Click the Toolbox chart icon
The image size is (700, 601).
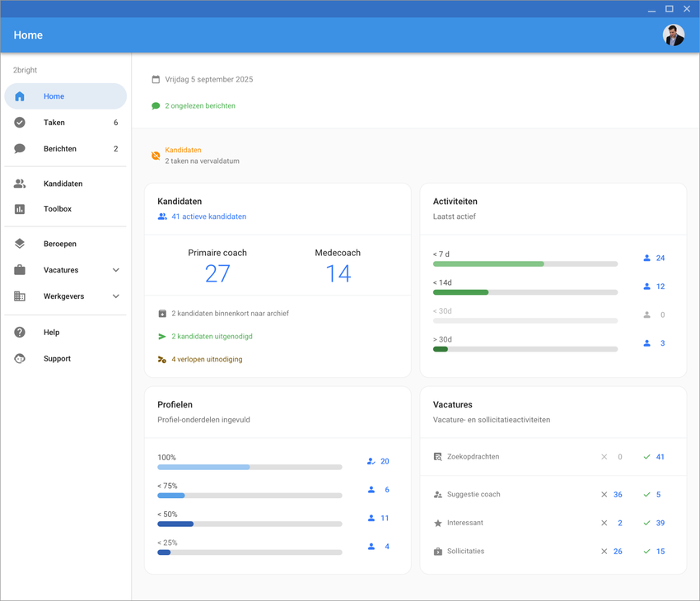click(20, 209)
